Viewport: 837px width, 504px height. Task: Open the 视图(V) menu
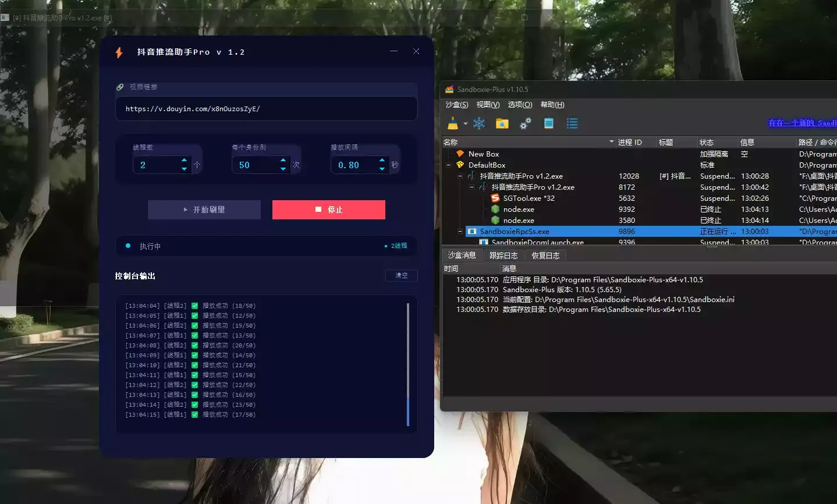pyautogui.click(x=488, y=105)
